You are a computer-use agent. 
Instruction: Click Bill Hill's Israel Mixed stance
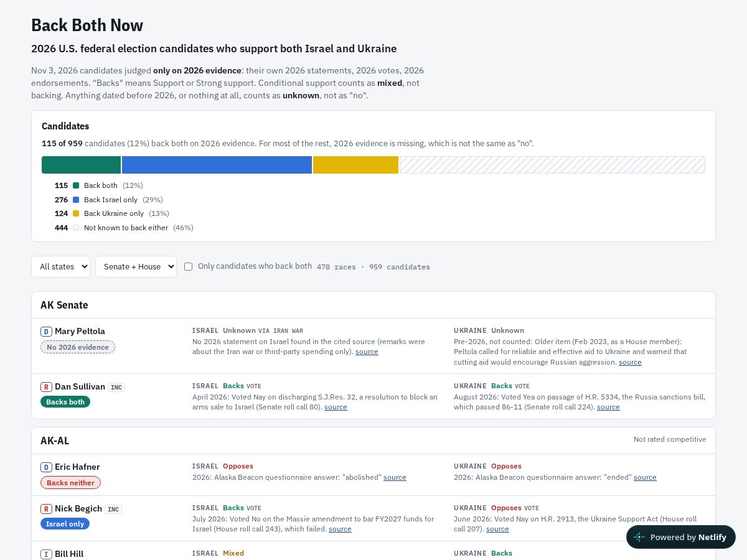point(233,553)
